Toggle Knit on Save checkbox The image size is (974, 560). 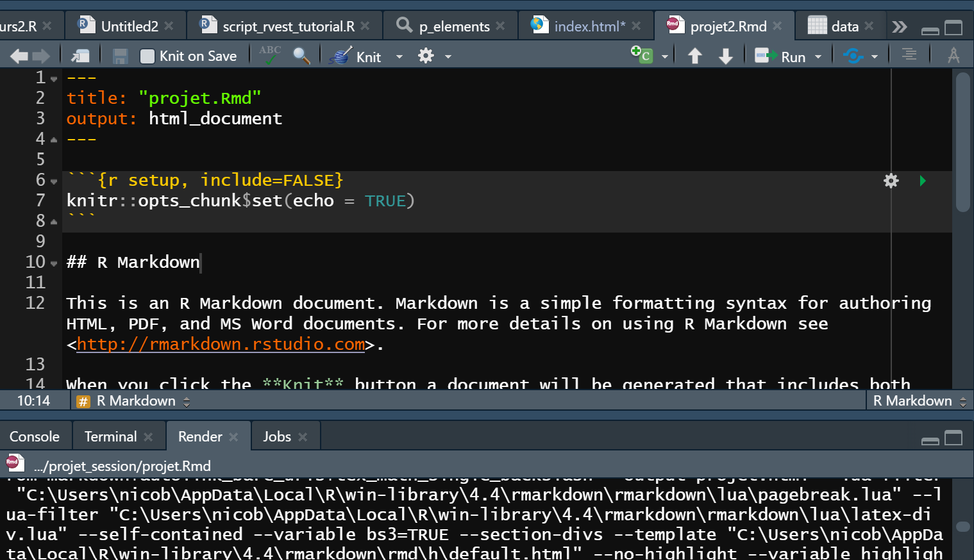pyautogui.click(x=147, y=56)
